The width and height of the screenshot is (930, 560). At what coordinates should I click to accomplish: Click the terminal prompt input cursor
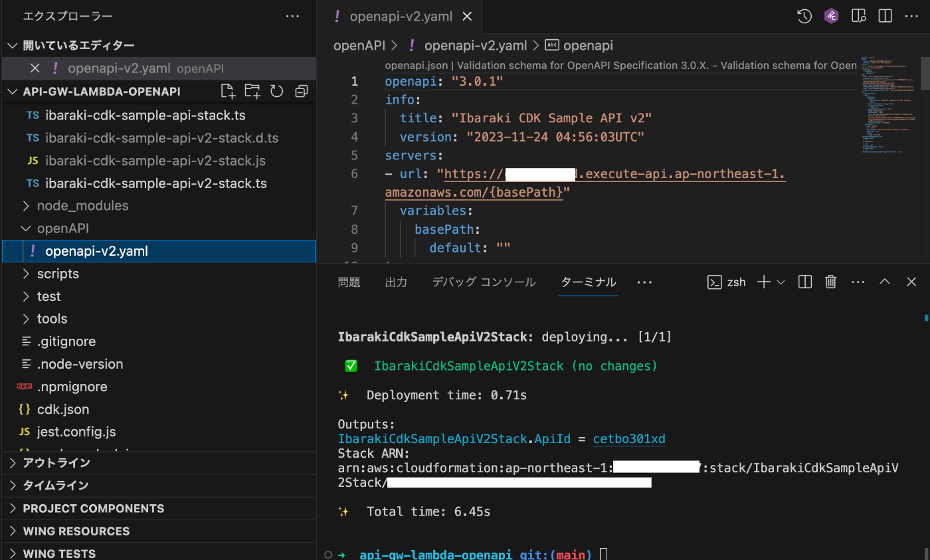603,554
